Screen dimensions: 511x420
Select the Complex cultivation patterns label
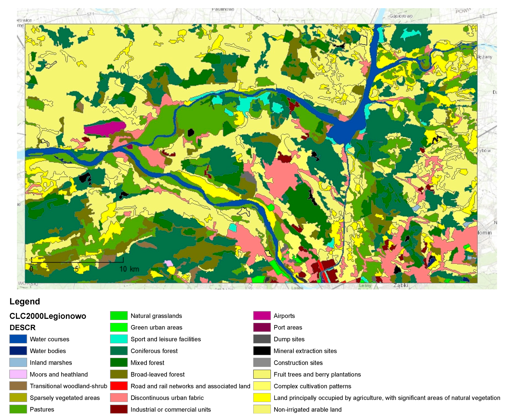pos(312,386)
